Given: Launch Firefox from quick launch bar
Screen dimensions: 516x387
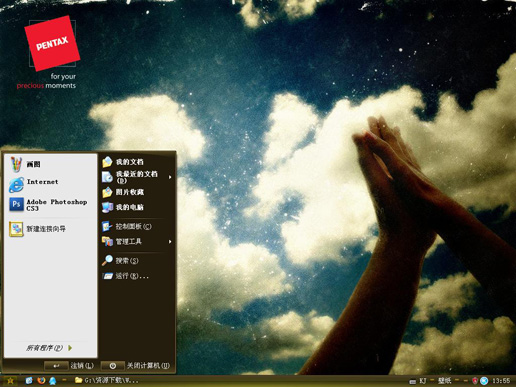Looking at the screenshot, I should point(41,380).
